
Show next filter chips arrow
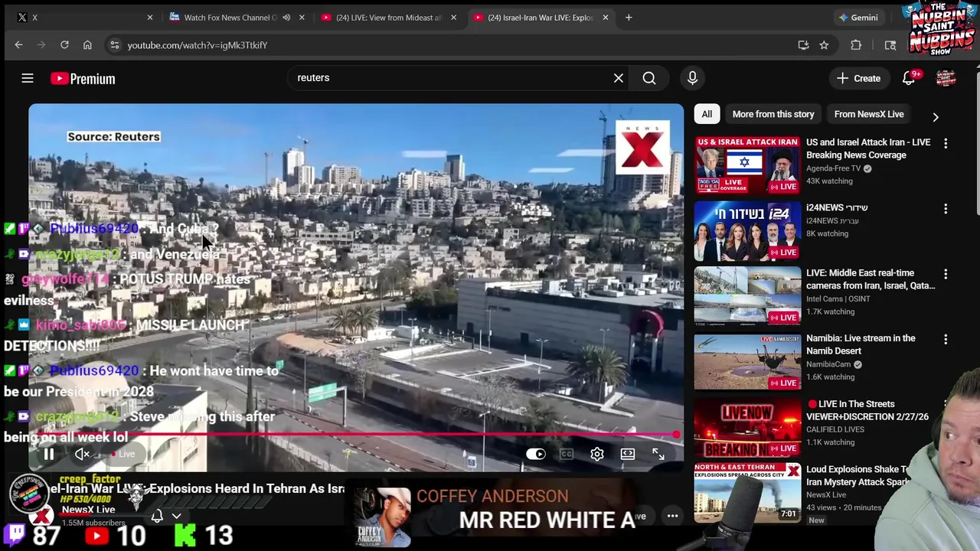tap(935, 117)
